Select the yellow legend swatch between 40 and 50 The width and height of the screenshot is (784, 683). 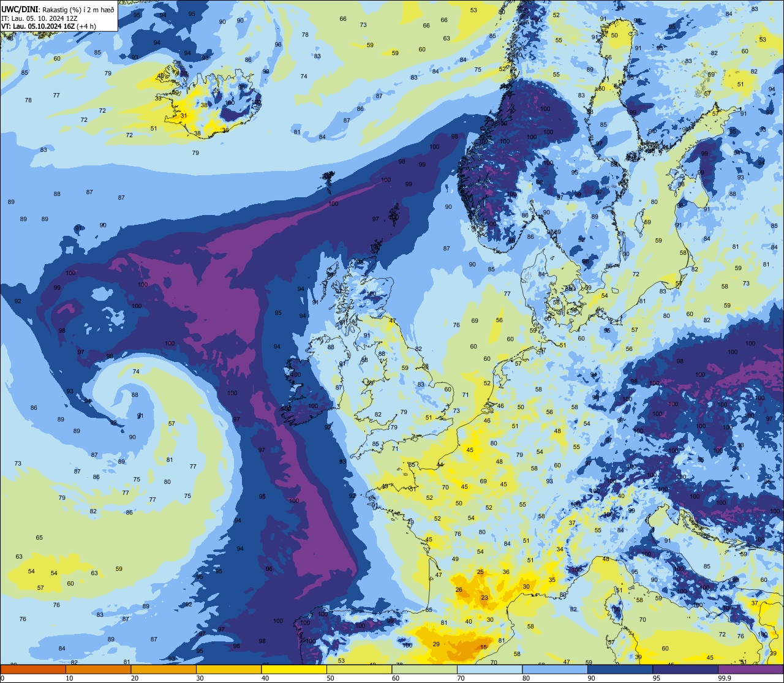pyautogui.click(x=293, y=669)
